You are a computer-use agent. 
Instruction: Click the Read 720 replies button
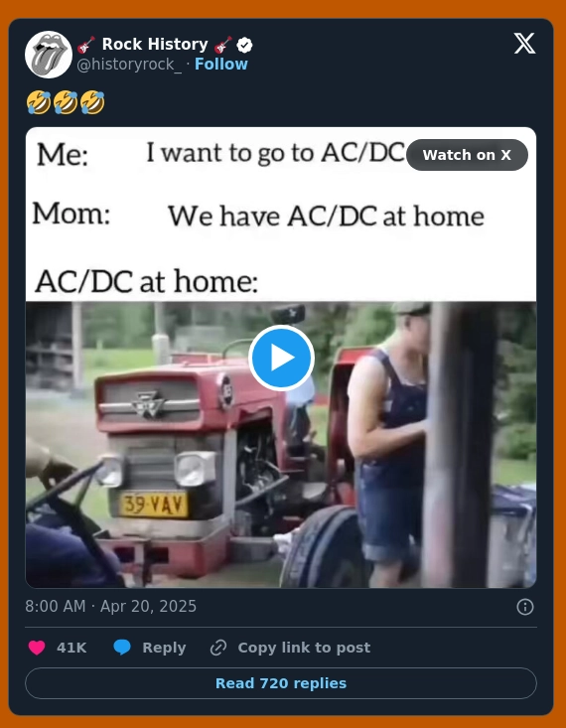[x=281, y=683]
